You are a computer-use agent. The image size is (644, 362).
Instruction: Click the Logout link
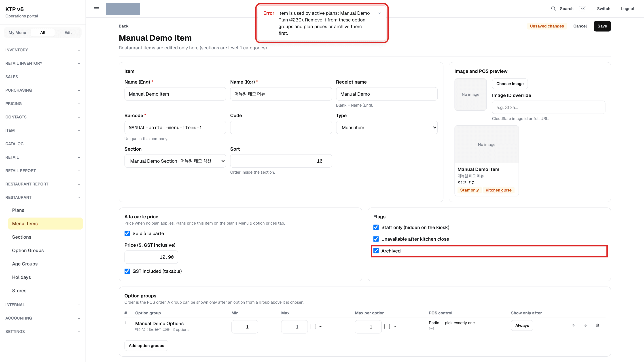pyautogui.click(x=628, y=9)
